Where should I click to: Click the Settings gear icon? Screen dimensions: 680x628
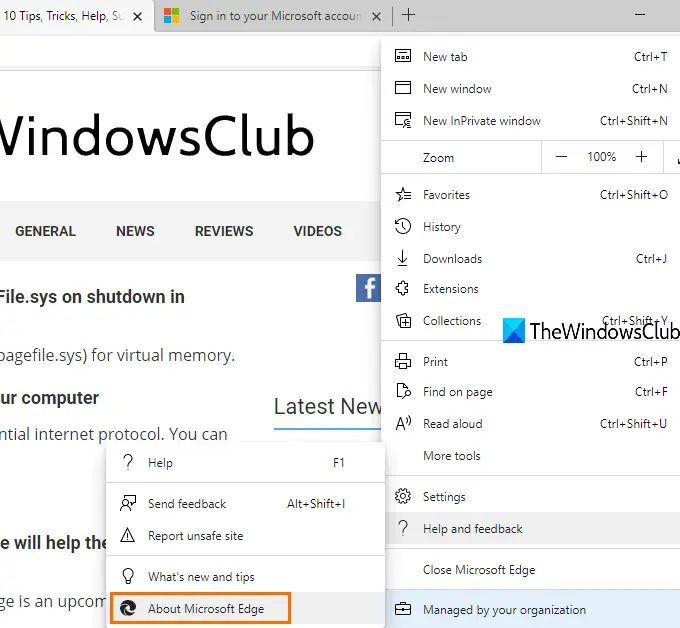tap(403, 496)
